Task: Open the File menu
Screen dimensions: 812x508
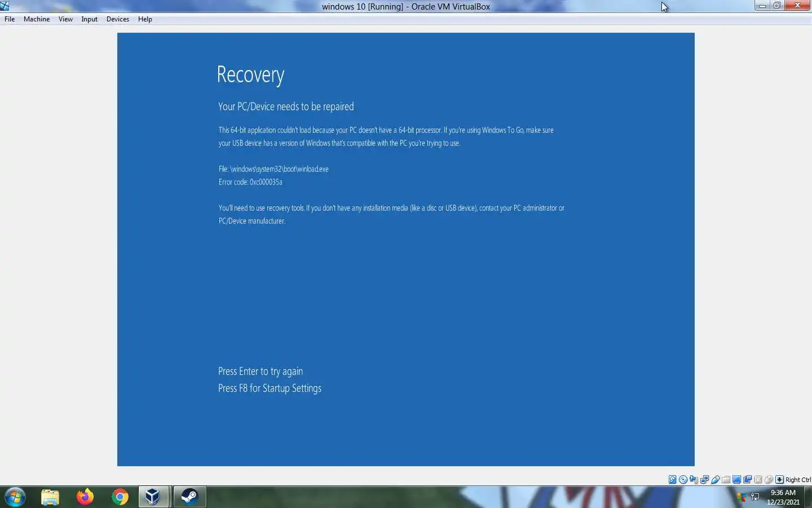Action: tap(10, 19)
